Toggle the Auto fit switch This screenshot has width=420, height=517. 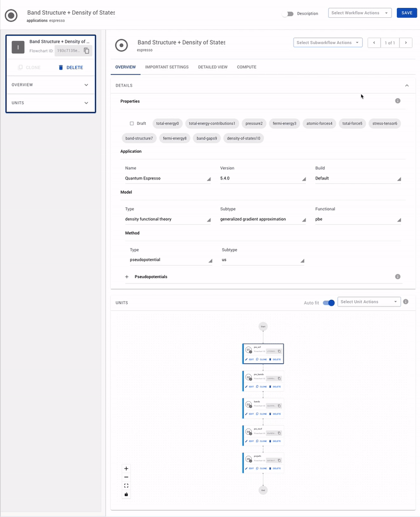coord(329,303)
